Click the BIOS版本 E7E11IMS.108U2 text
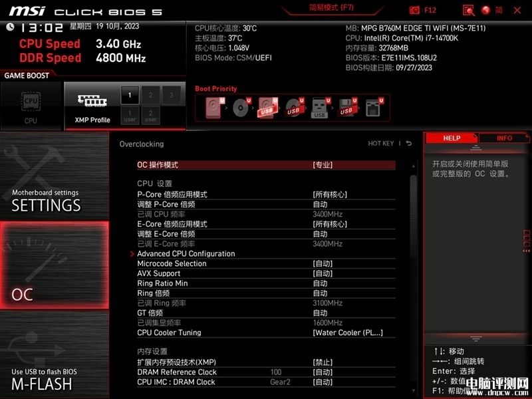The image size is (532, 399). [x=391, y=58]
